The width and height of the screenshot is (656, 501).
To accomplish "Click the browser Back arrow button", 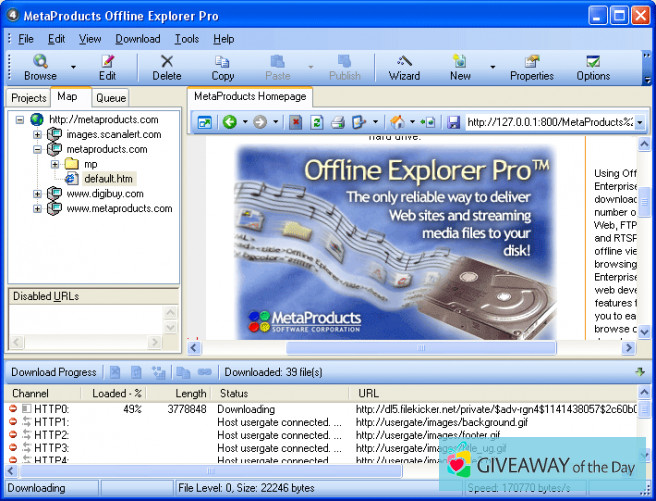I will [230, 122].
